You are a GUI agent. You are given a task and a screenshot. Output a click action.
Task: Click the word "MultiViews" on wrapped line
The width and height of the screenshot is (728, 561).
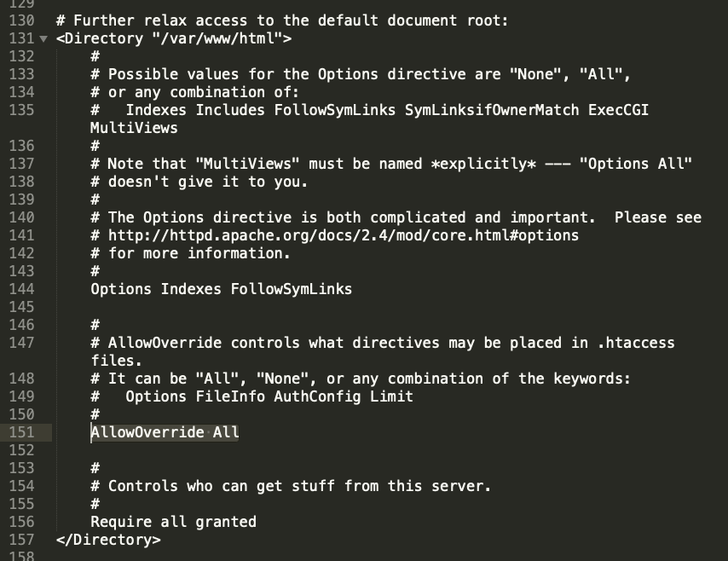134,128
